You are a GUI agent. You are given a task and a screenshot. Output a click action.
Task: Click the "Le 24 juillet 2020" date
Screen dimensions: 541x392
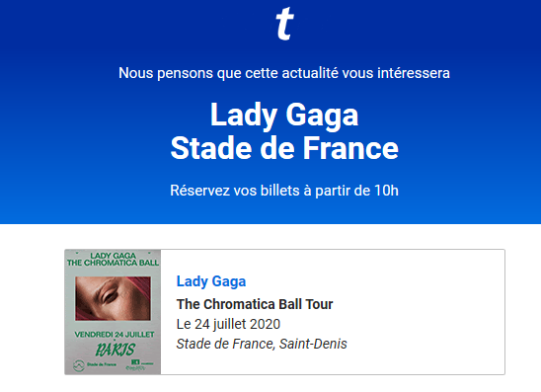click(x=228, y=325)
